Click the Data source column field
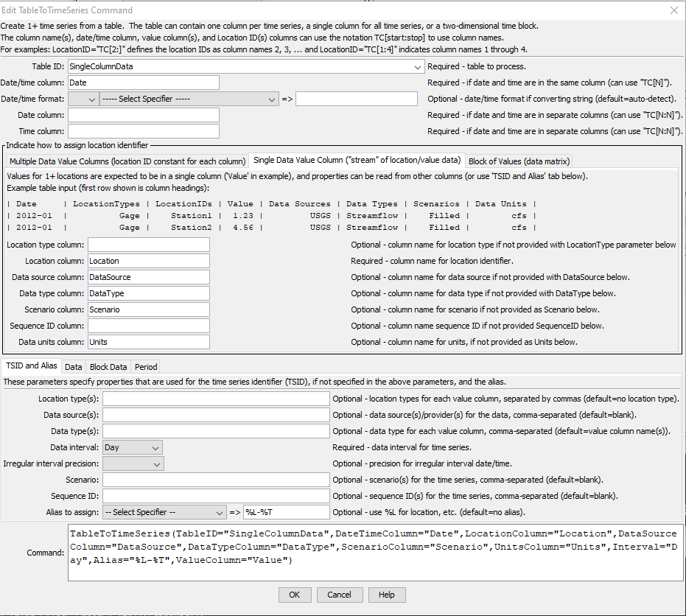This screenshot has height=616, width=686. click(x=149, y=277)
